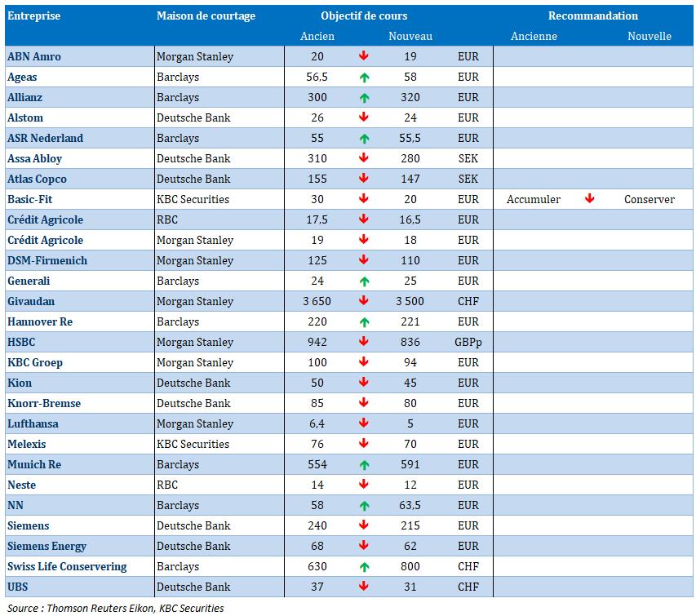Click the Thomson Reuters Eikon source text
Viewport: 696px width, 616px height.
[x=100, y=608]
